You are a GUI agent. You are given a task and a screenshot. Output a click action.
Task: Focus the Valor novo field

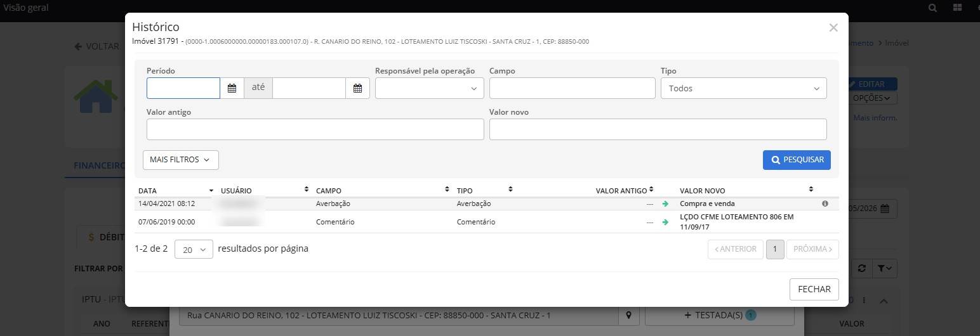(658, 129)
